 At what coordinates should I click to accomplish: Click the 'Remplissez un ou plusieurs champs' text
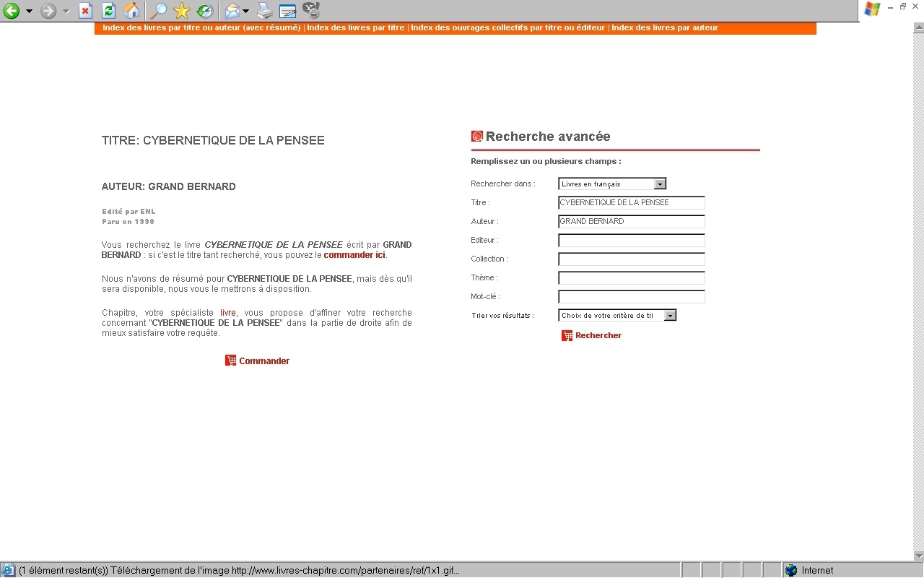[x=546, y=161]
